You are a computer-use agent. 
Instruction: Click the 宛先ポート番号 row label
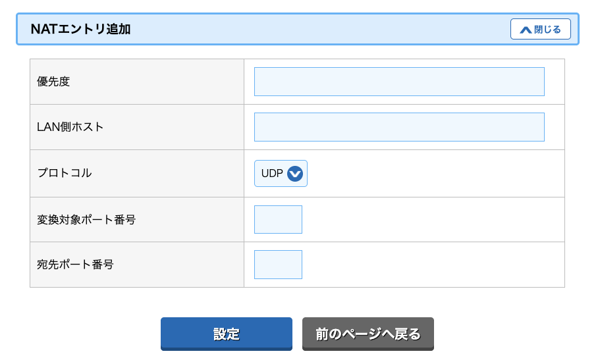click(x=75, y=265)
